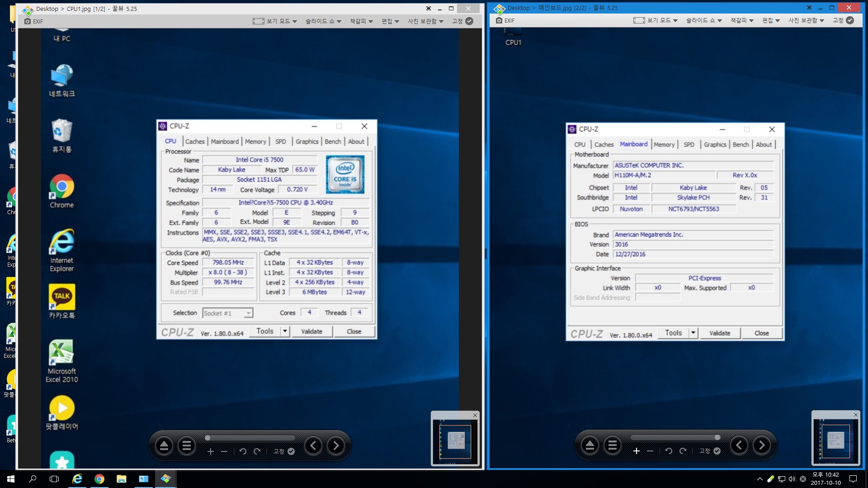
Task: Select Graphics tab in left CPU-Z image
Action: pos(307,141)
